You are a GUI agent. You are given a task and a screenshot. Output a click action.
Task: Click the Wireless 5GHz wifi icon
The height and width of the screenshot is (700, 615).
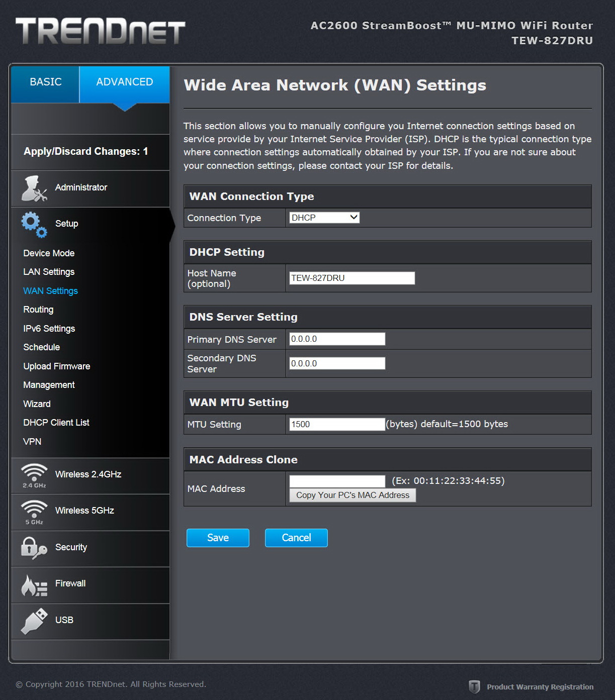tap(34, 512)
